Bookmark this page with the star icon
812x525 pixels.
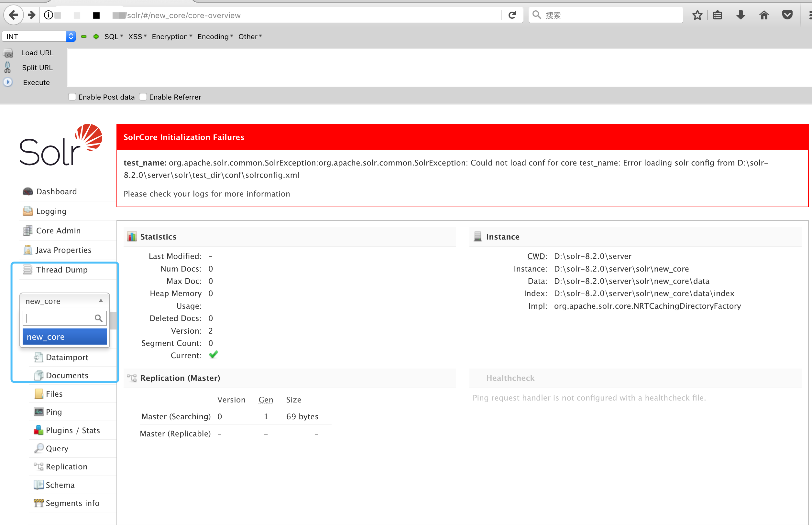pyautogui.click(x=697, y=15)
